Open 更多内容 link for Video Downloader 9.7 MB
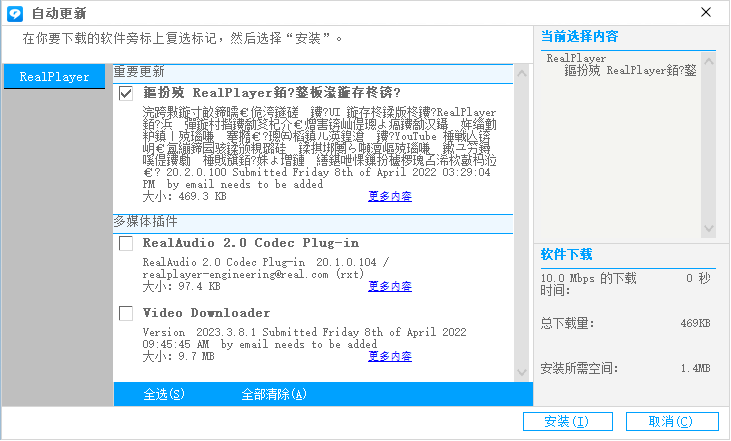 (x=390, y=356)
